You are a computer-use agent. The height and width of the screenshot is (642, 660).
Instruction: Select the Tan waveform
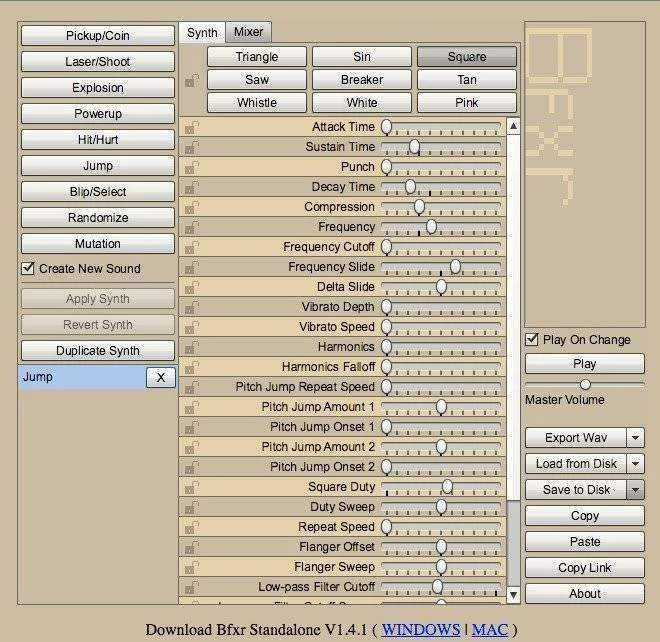[x=467, y=80]
